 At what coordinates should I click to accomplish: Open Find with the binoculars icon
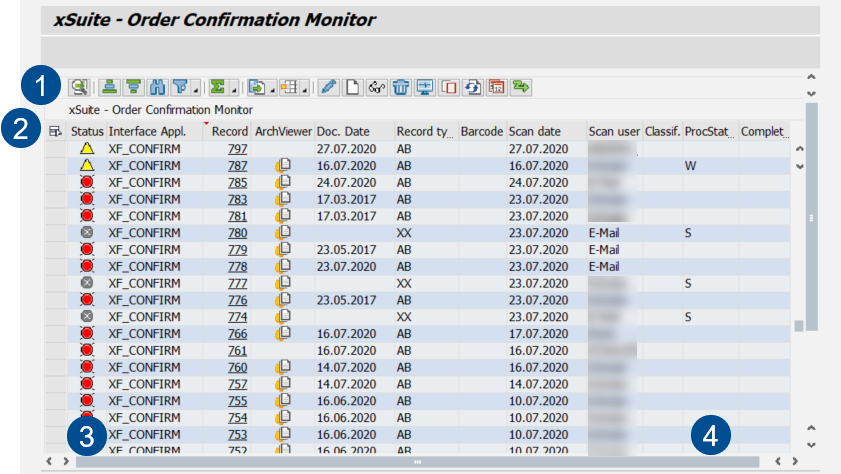157,87
